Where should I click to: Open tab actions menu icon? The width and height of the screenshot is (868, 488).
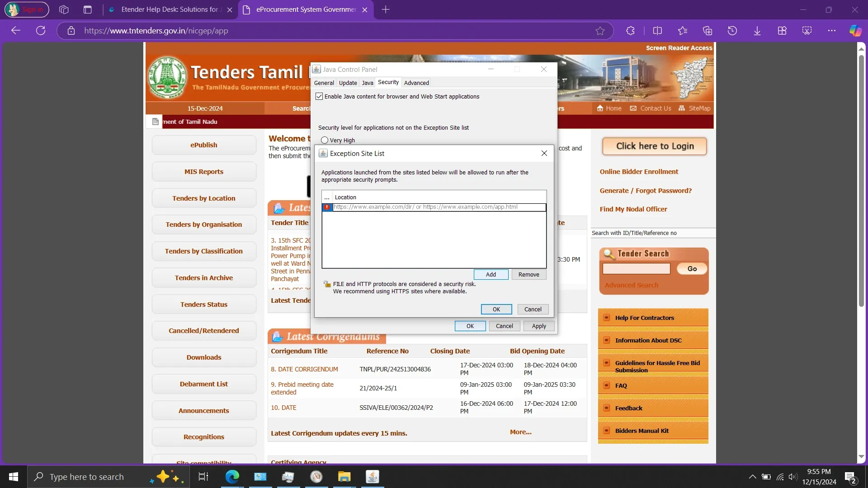click(88, 9)
